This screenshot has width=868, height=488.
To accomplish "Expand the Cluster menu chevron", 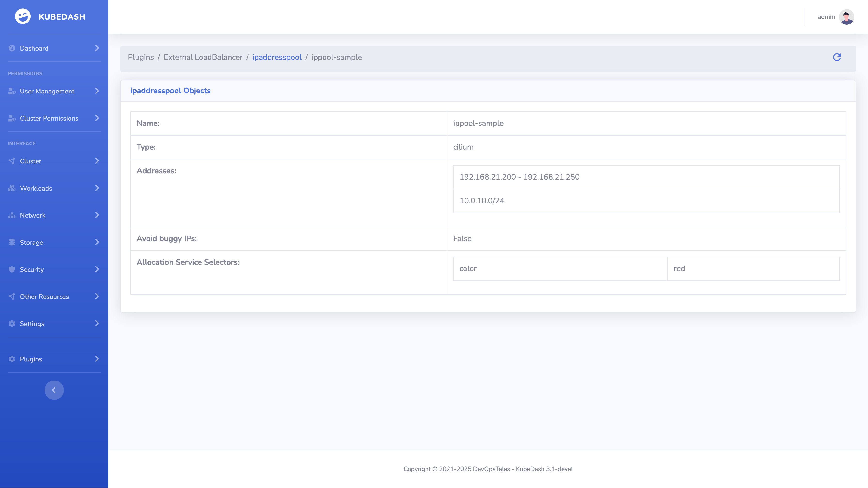I will tap(97, 161).
